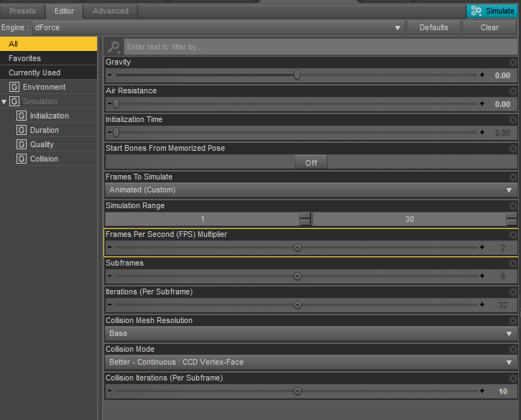Click the Duration group G icon
The height and width of the screenshot is (420, 521).
(22, 130)
